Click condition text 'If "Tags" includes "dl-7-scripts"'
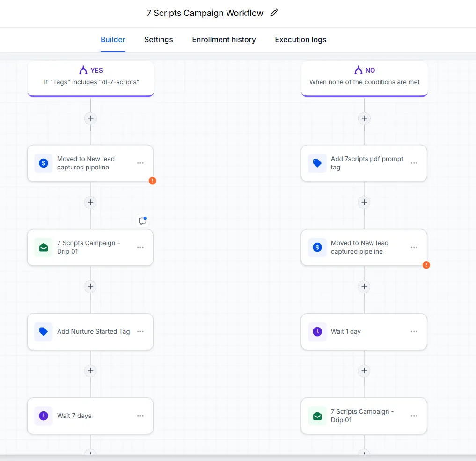This screenshot has height=461, width=476. 92,82
